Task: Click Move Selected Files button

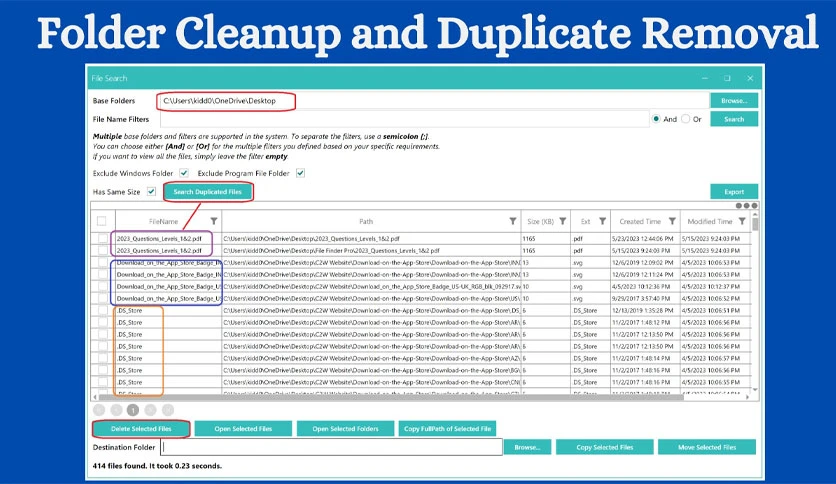Action: [x=707, y=447]
